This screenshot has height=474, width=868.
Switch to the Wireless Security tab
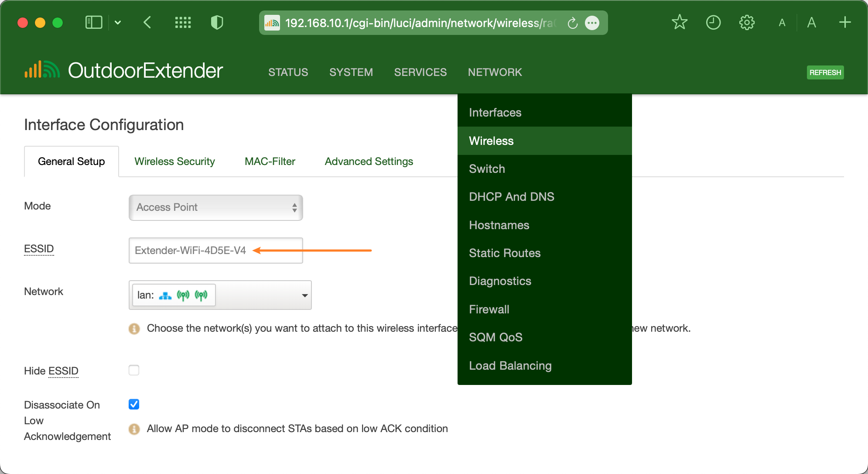(x=174, y=161)
